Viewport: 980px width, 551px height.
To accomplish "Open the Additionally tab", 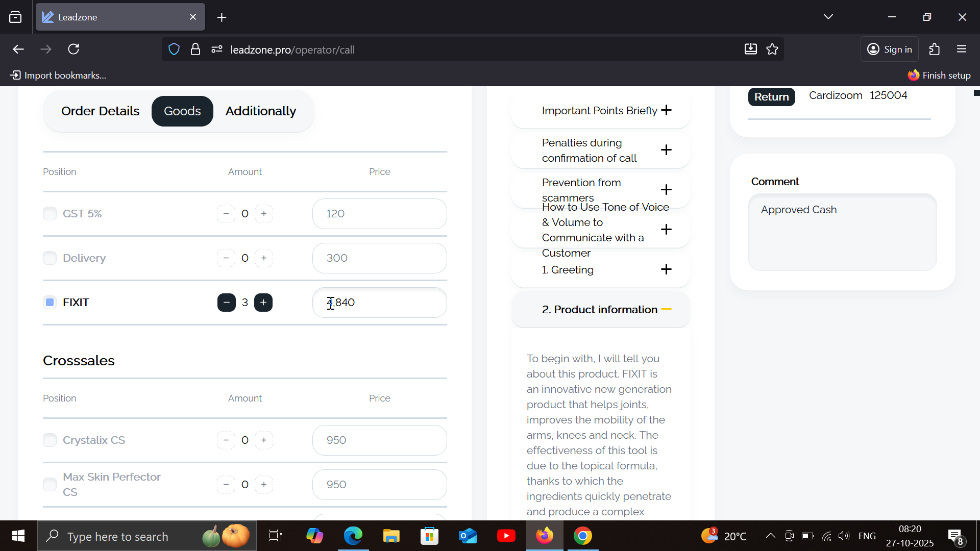I will coord(260,111).
